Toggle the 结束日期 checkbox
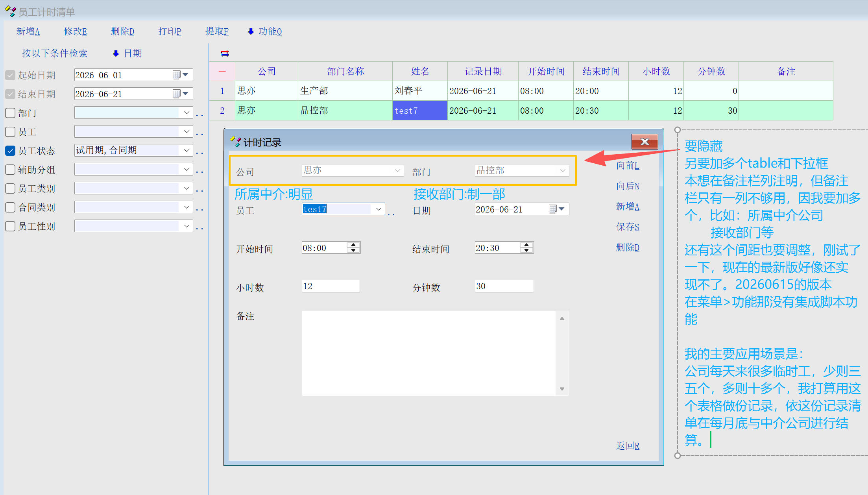 [10, 94]
